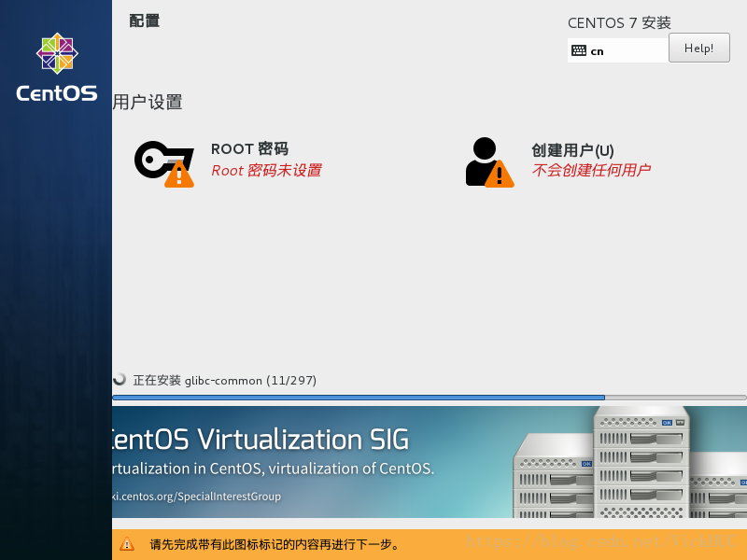This screenshot has width=747, height=560.
Task: Click the 配置 title text
Action: tap(145, 21)
